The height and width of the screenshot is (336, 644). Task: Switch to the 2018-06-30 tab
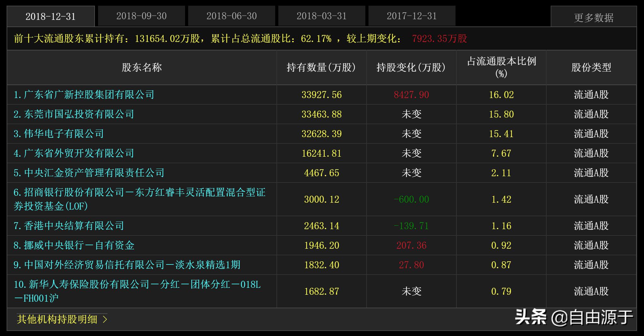coord(231,16)
